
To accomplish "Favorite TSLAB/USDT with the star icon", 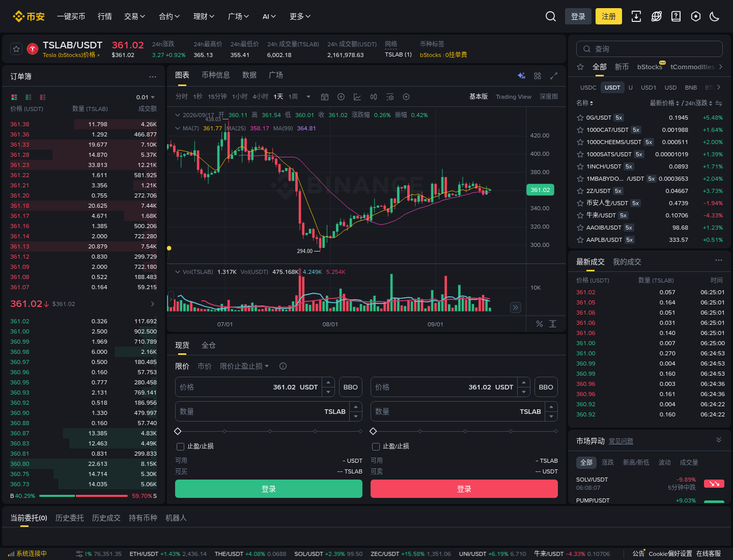I will (x=16, y=49).
